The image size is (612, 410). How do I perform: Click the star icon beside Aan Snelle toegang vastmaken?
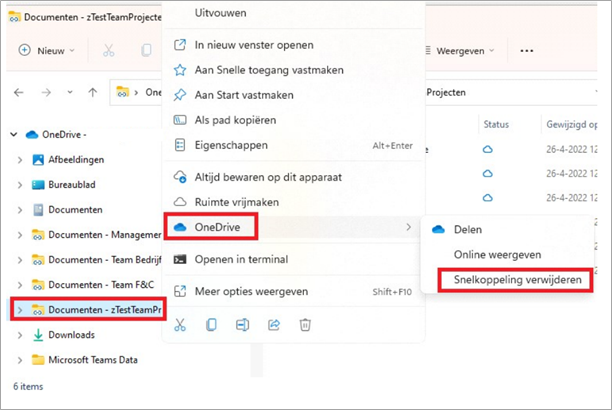180,70
